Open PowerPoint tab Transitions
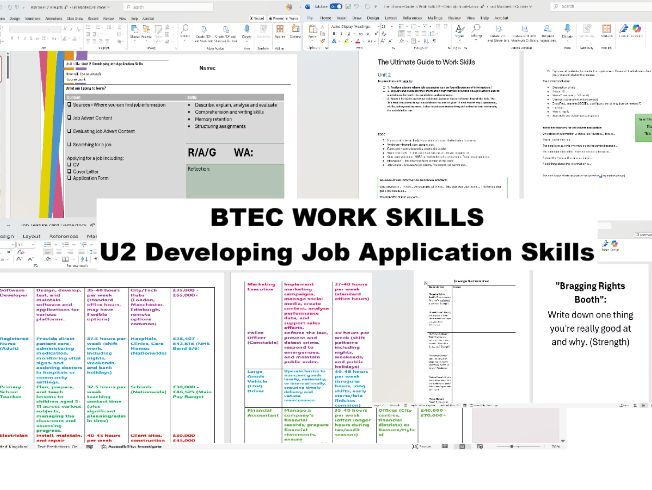This screenshot has height=490, width=652. (32, 19)
